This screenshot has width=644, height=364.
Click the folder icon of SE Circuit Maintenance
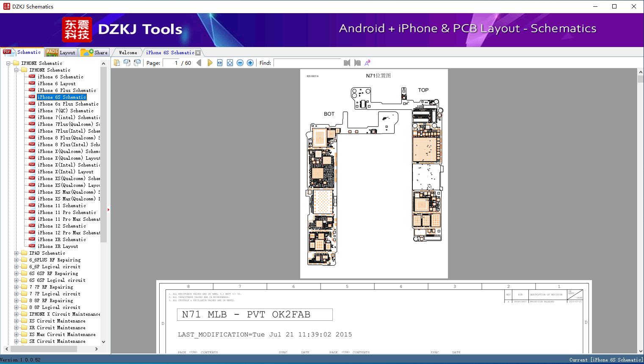click(24, 341)
